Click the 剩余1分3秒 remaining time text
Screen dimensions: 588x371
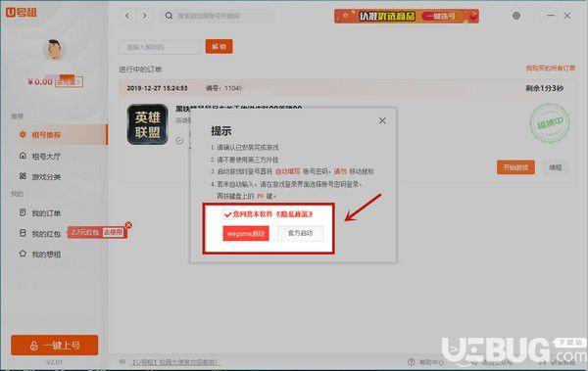[545, 88]
